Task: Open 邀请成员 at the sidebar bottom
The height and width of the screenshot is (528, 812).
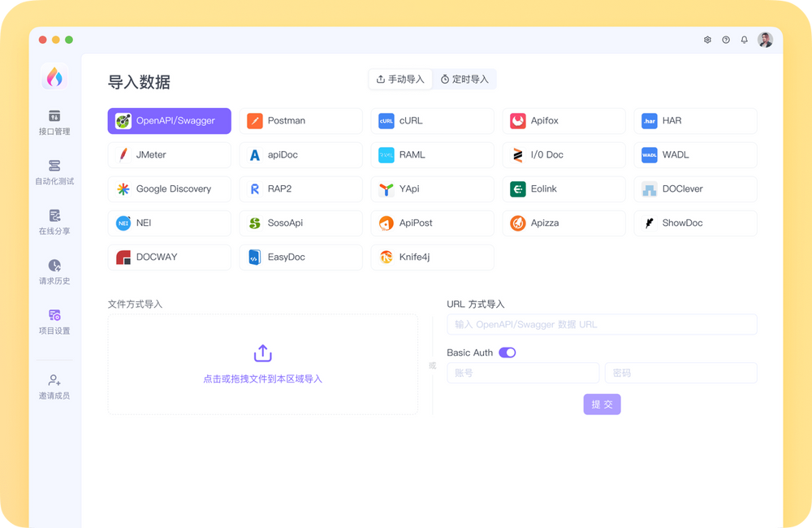Action: 54,383
